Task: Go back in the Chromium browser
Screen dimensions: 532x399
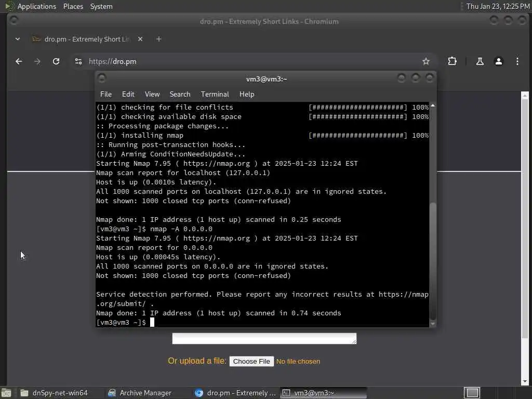Action: click(x=19, y=61)
